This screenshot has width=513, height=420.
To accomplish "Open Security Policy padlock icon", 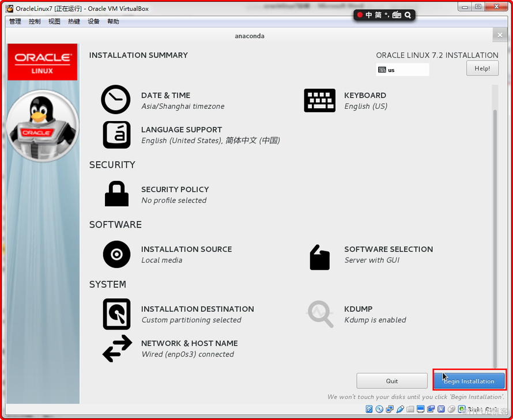I will click(x=116, y=194).
